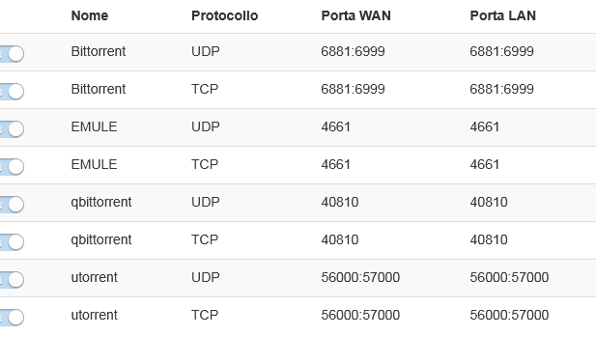The height and width of the screenshot is (364, 596).
Task: Click LAN port 56000:57000 in utorrent TCP row
Action: click(509, 315)
